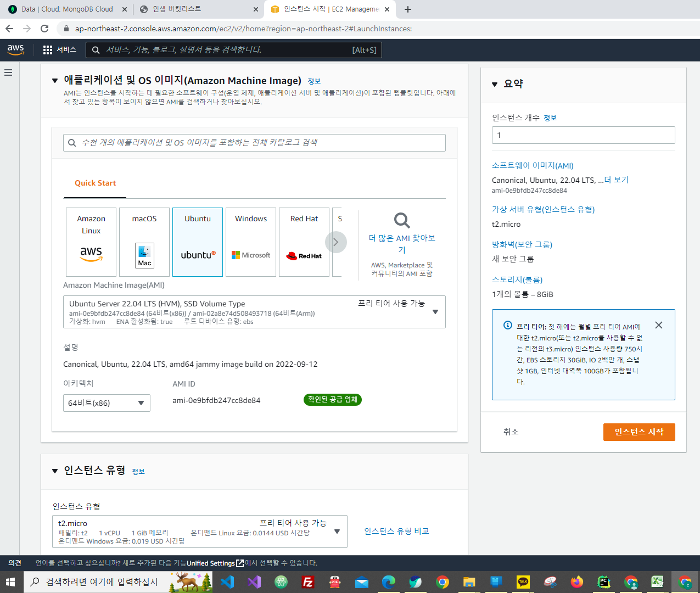Open the 스토리지(볼륨) summary link
The image size is (700, 593).
click(x=517, y=280)
